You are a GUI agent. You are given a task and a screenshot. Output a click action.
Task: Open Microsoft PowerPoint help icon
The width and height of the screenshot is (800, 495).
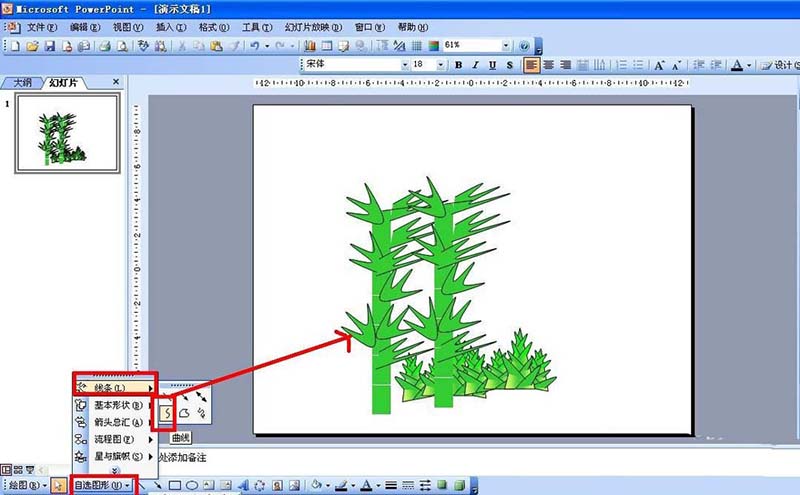point(524,46)
